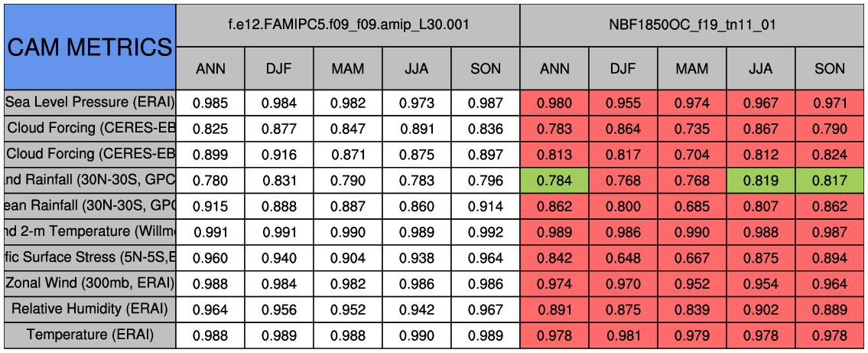This screenshot has width=868, height=353.
Task: Click the white 0.899 ANN cell
Action: 210,155
